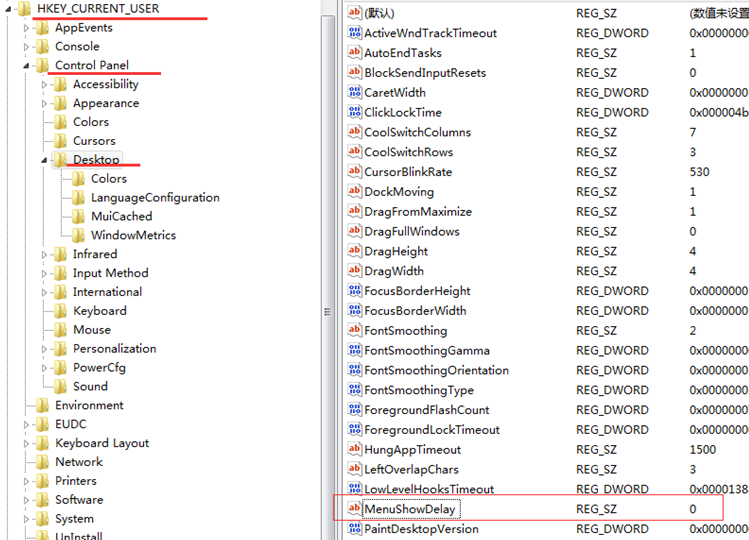This screenshot has height=540, width=749.
Task: Click the MenuShowDelay string value icon
Action: coord(354,509)
